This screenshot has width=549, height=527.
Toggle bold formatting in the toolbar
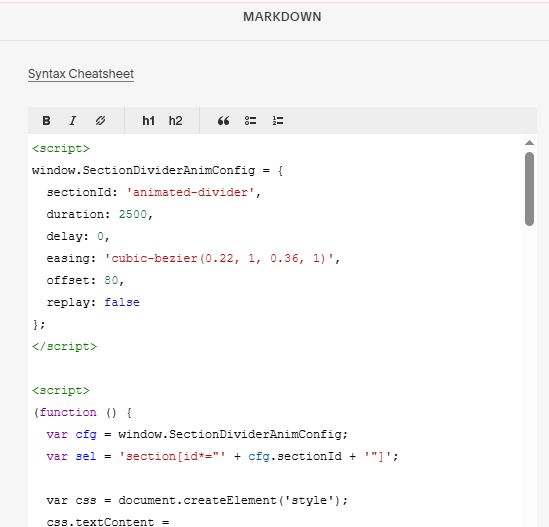46,121
